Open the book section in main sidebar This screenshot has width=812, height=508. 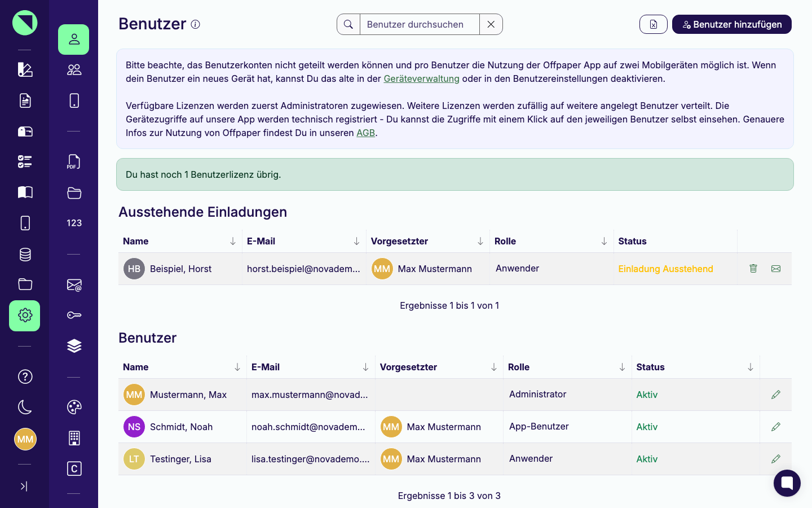coord(25,192)
